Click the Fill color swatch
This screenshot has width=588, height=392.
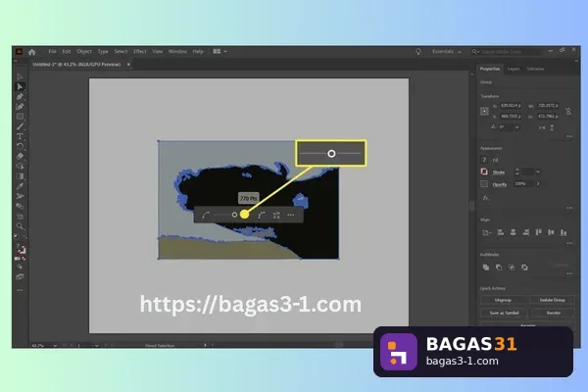484,160
